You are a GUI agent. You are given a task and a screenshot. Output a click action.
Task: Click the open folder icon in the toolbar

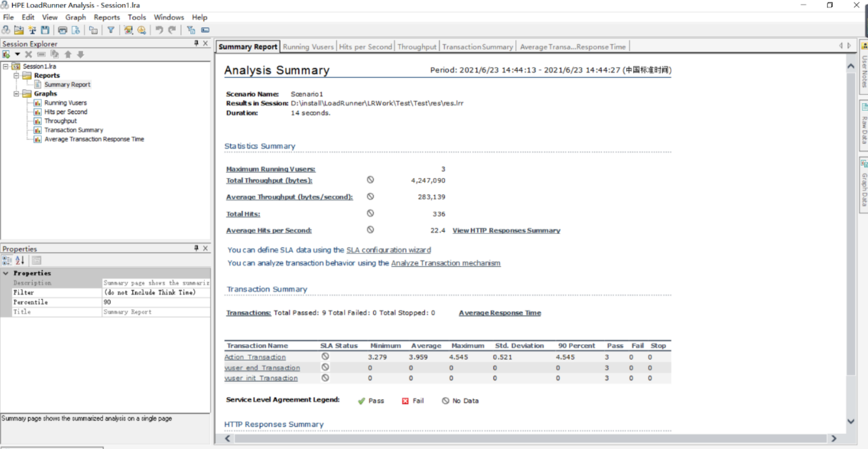tap(19, 30)
